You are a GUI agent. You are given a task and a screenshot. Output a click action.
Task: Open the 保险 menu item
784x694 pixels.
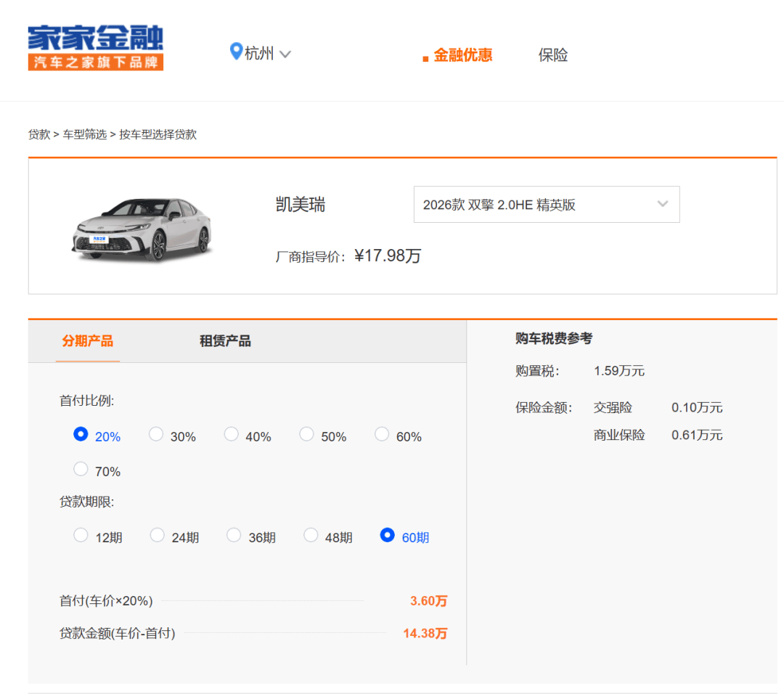(552, 55)
